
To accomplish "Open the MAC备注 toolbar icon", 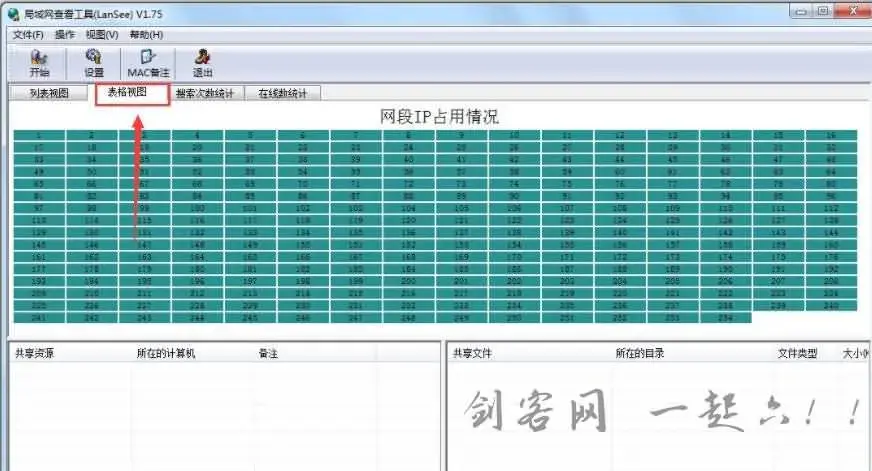I will (x=148, y=63).
